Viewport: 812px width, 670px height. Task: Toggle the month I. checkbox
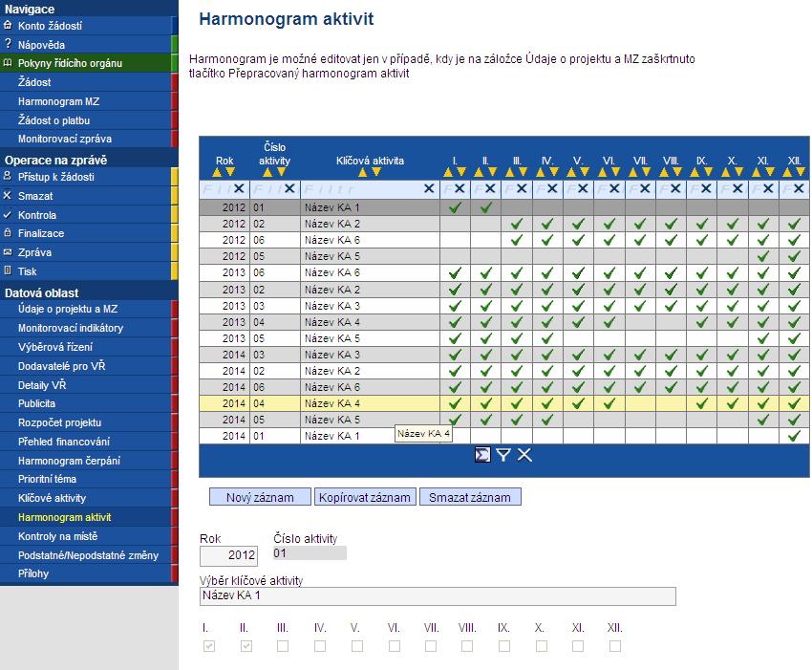(209, 646)
